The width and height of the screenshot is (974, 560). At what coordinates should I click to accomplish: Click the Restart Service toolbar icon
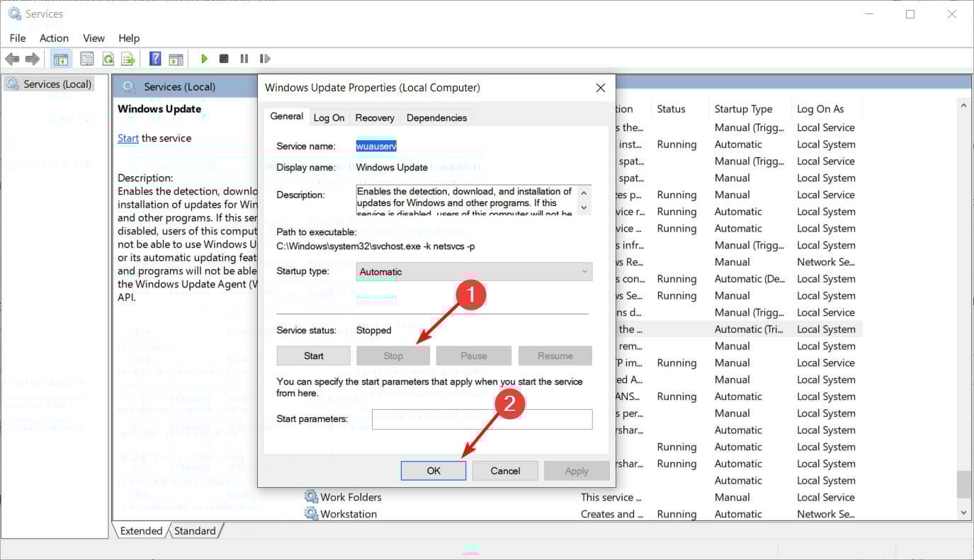point(265,59)
